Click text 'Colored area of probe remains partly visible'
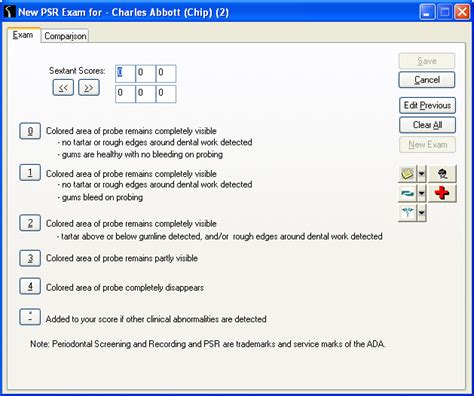474x396 pixels. click(x=122, y=258)
